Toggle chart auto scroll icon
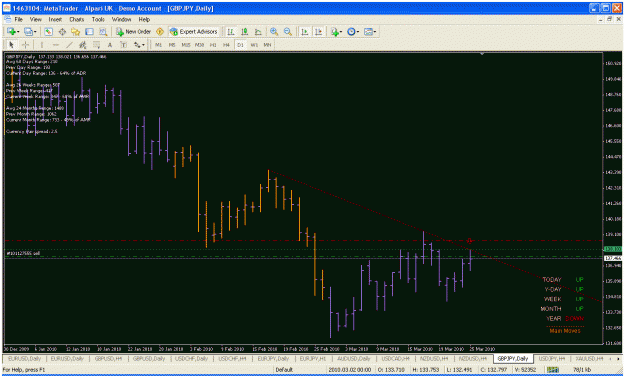 pos(305,31)
